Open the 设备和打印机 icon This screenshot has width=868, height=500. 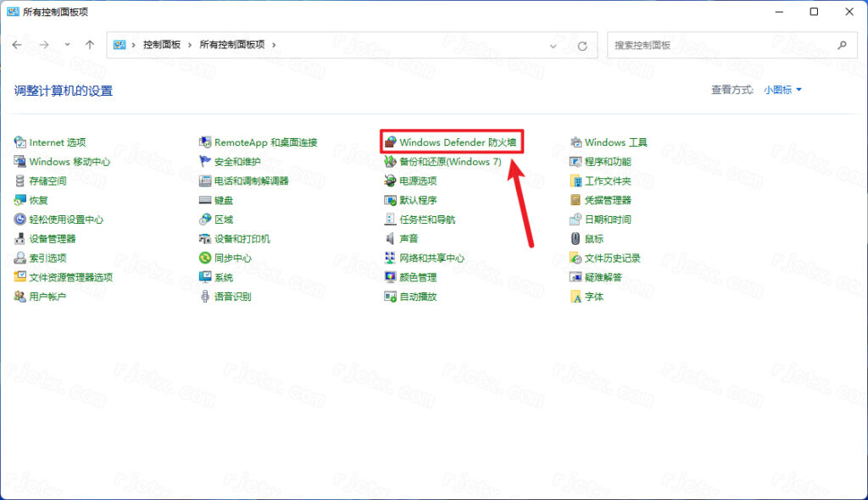coord(205,239)
